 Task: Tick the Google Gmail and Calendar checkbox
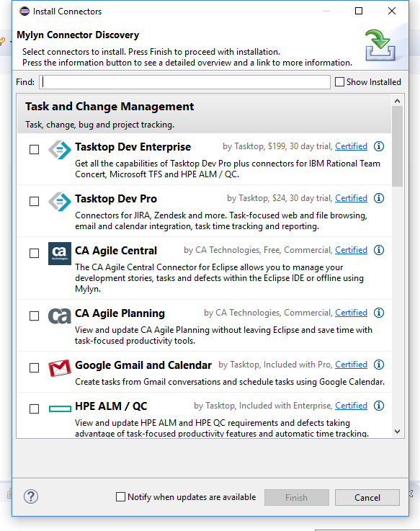pyautogui.click(x=34, y=367)
